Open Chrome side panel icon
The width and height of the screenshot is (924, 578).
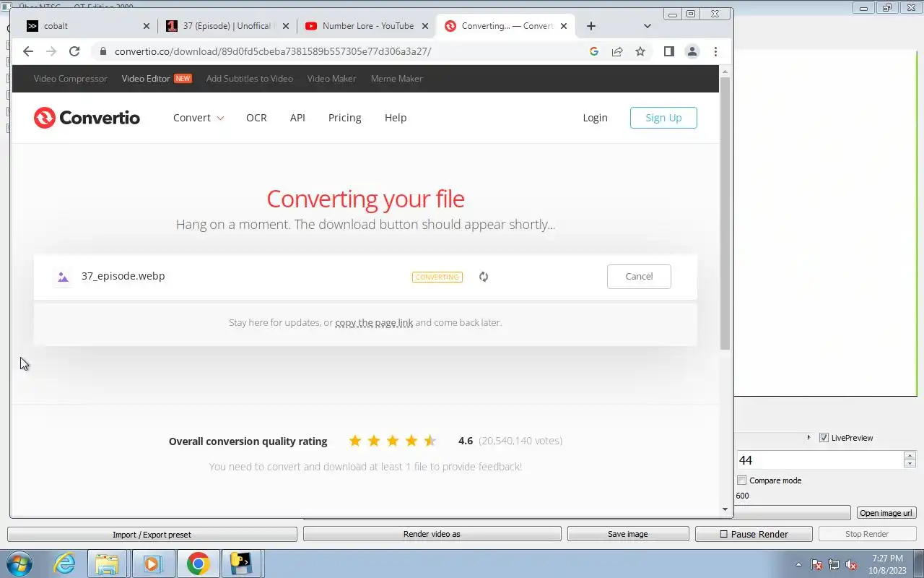pyautogui.click(x=669, y=51)
